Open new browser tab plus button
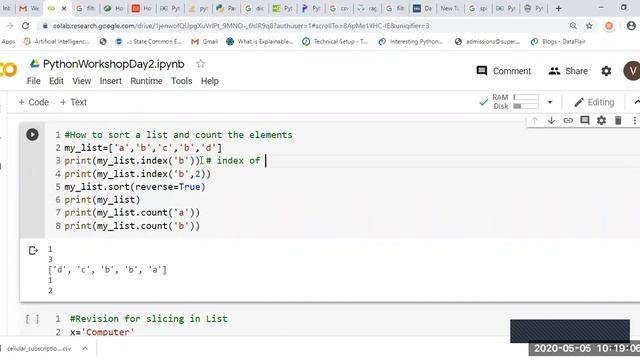This screenshot has width=640, height=360. [558, 8]
